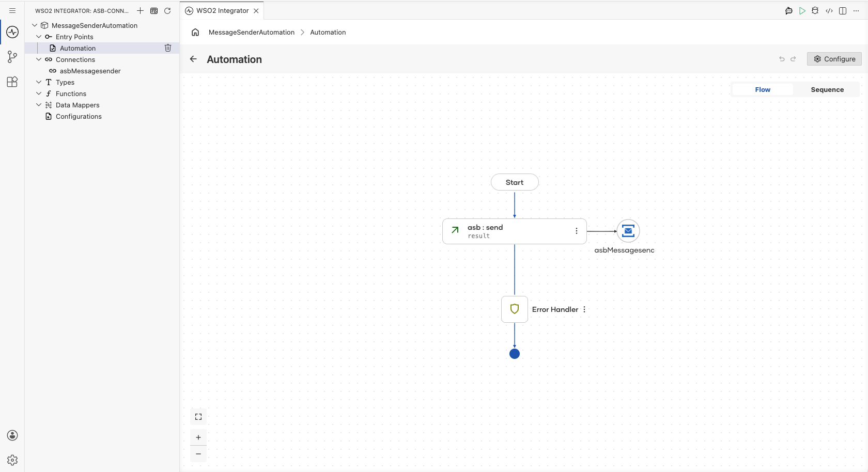Click the Error Handler shield node
This screenshot has width=868, height=472.
coord(515,309)
